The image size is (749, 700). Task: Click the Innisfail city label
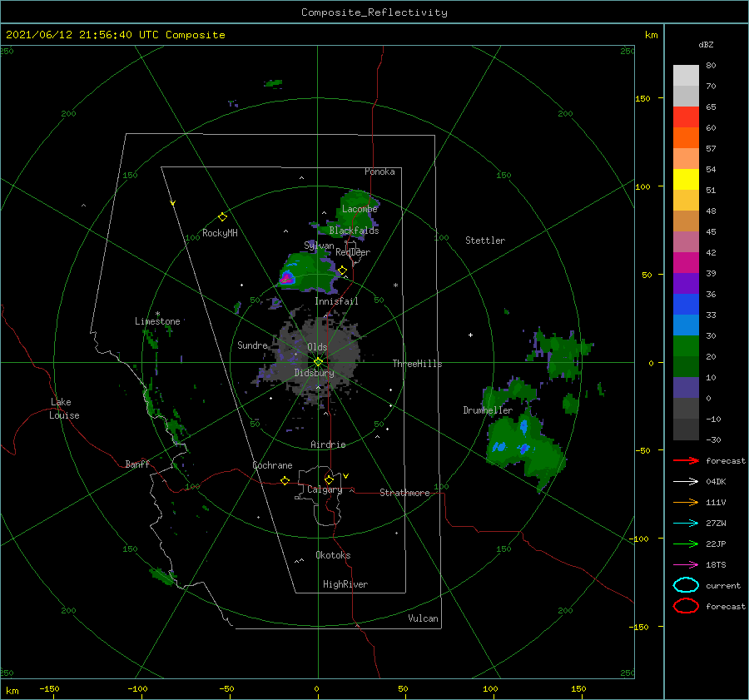coord(336,301)
